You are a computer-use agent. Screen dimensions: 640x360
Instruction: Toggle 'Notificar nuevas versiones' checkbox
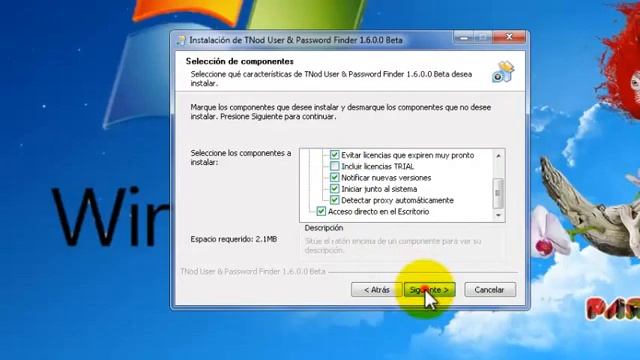coord(334,178)
